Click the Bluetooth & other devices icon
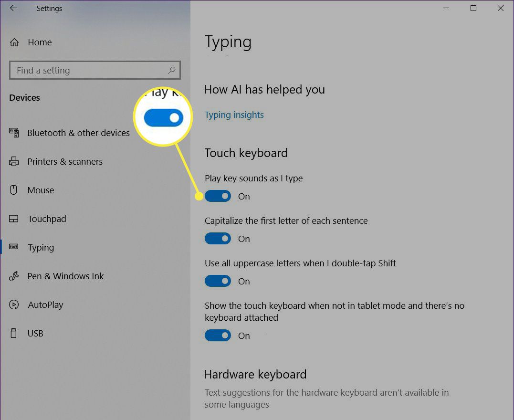 (14, 133)
